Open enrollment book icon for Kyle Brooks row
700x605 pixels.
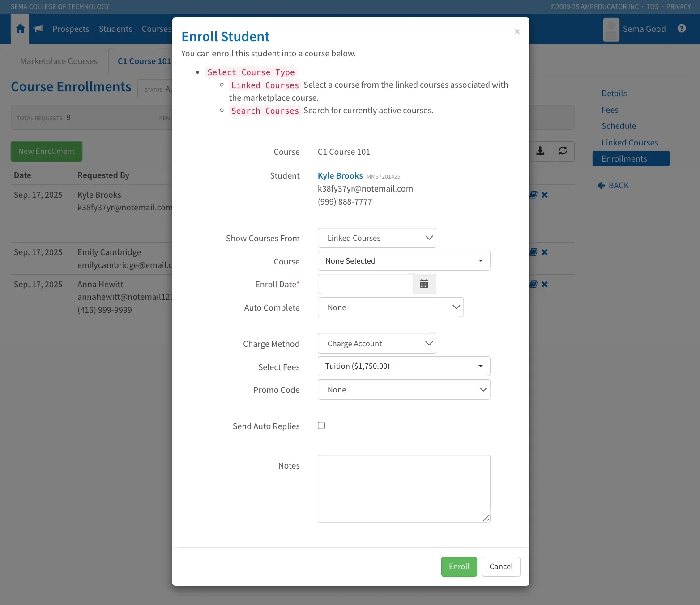point(534,195)
